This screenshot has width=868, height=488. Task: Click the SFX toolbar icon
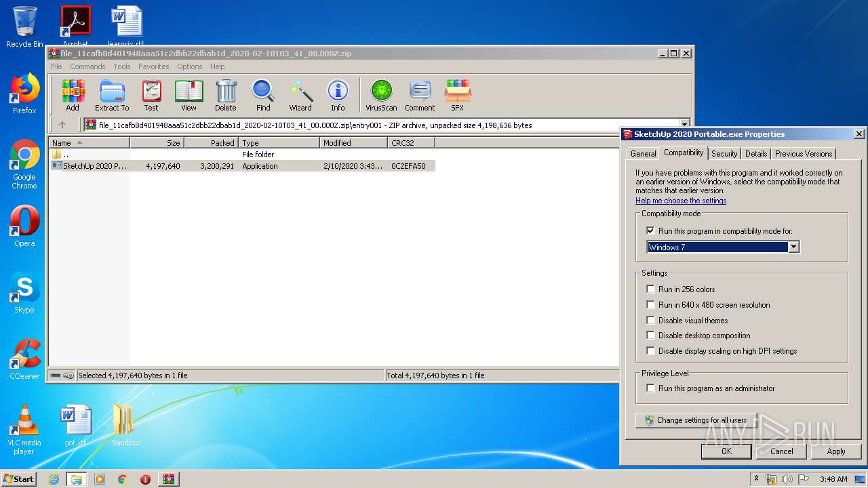458,96
